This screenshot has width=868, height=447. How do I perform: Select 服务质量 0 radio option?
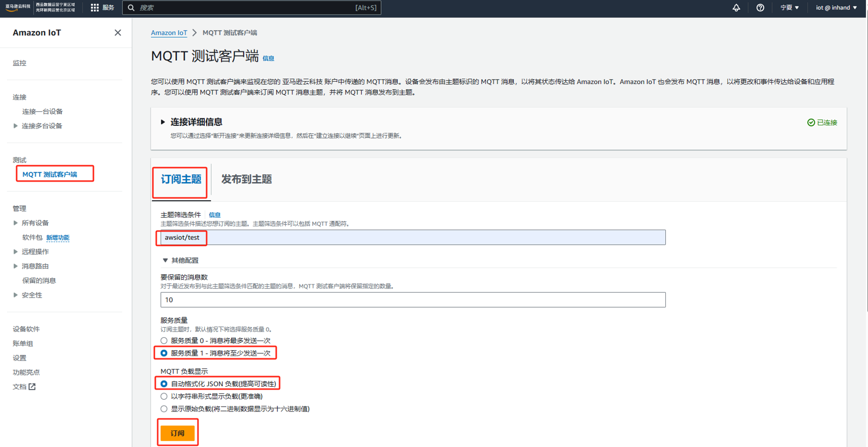[x=164, y=340]
